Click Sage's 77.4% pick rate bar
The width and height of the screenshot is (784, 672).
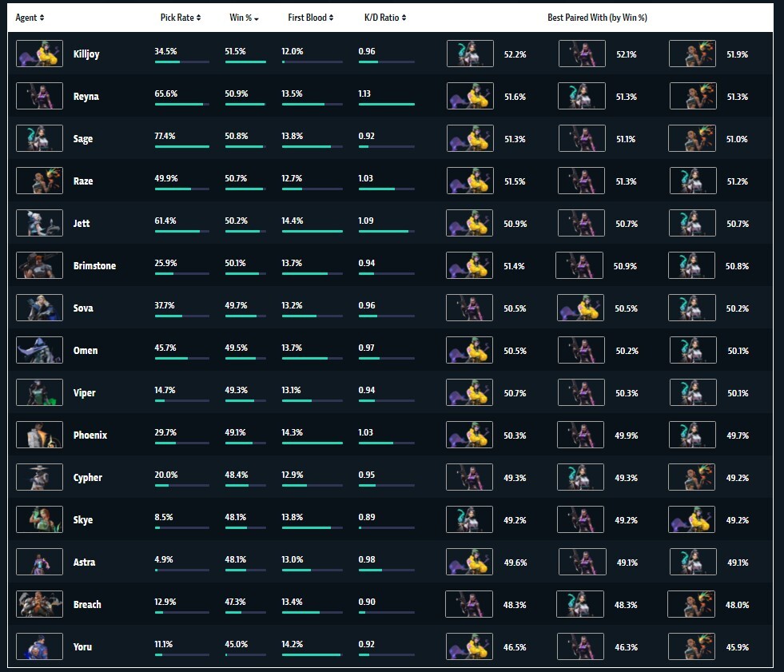[x=182, y=146]
